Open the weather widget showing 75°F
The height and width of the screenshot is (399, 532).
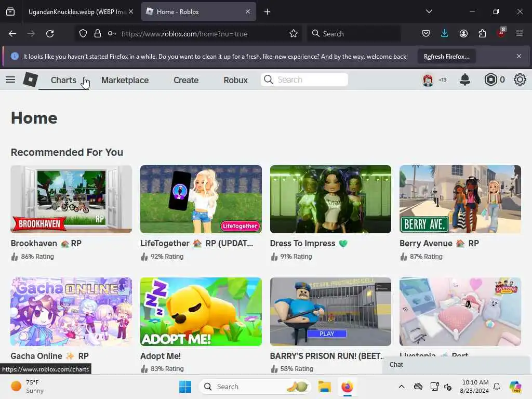coord(28,387)
